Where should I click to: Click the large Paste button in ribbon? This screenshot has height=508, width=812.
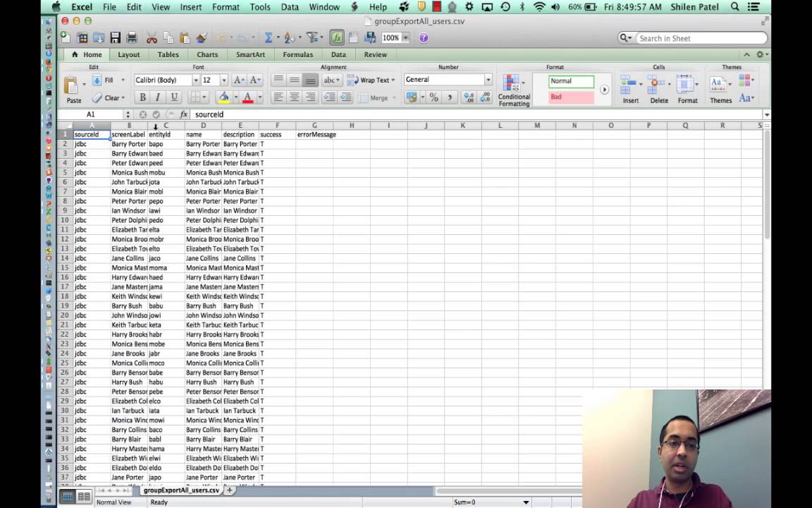[x=73, y=89]
